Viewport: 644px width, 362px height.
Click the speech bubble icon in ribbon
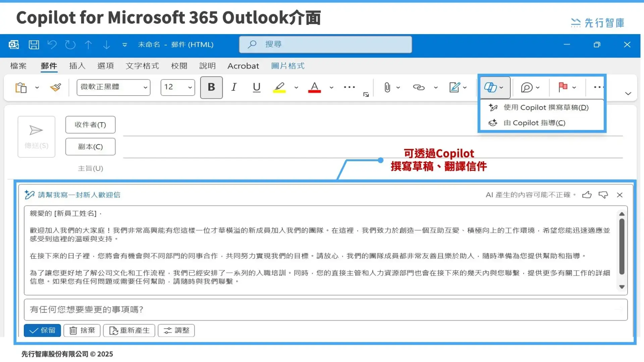tap(527, 87)
